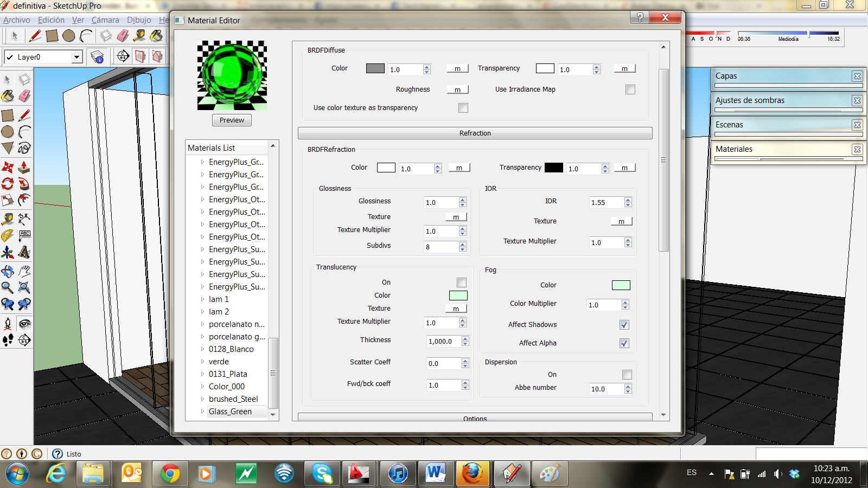868x488 pixels.
Task: Open the Cámara menu
Action: 105,20
